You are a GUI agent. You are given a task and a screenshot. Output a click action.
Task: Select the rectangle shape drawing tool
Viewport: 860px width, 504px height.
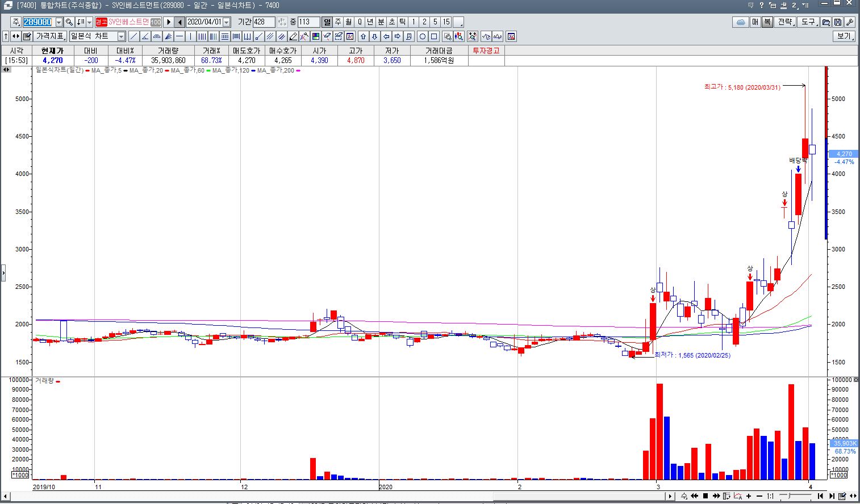[434, 36]
